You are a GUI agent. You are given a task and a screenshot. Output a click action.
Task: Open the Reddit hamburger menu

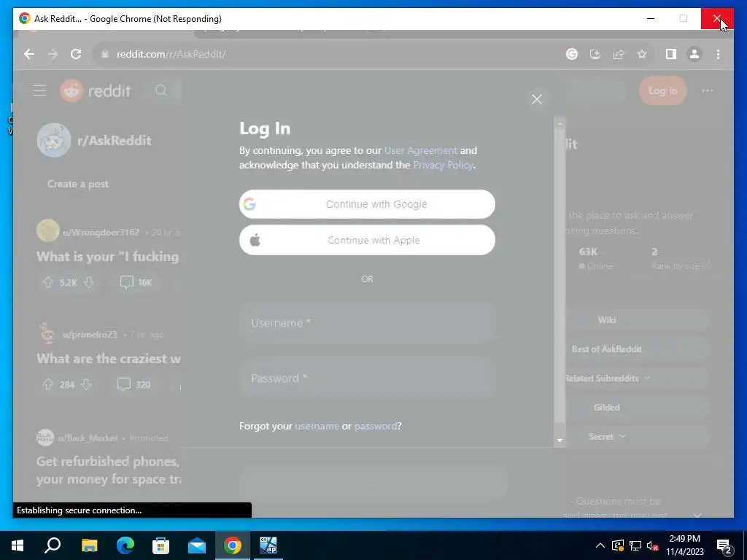(x=39, y=90)
